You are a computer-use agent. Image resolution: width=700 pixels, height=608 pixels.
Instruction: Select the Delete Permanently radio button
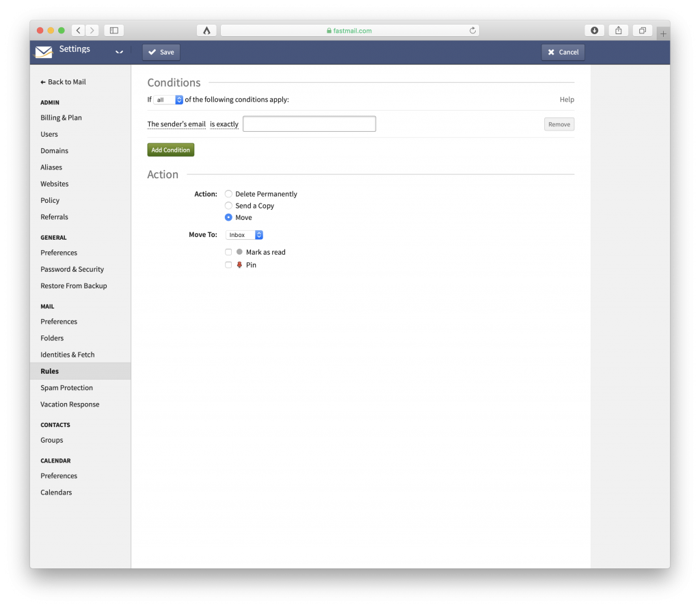(228, 193)
